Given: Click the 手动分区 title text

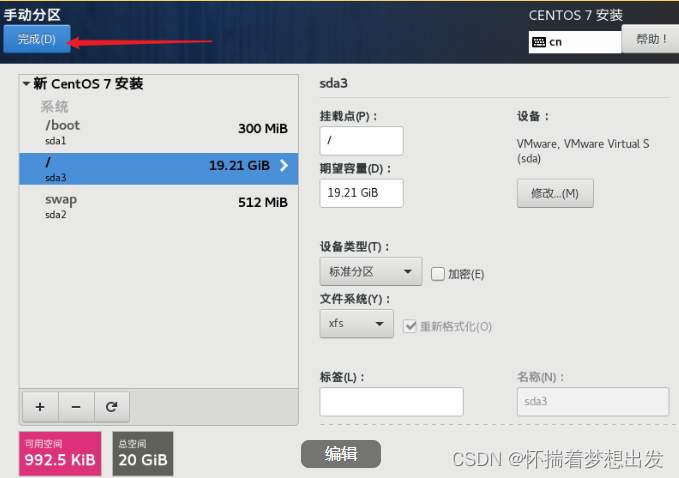Looking at the screenshot, I should pyautogui.click(x=32, y=15).
